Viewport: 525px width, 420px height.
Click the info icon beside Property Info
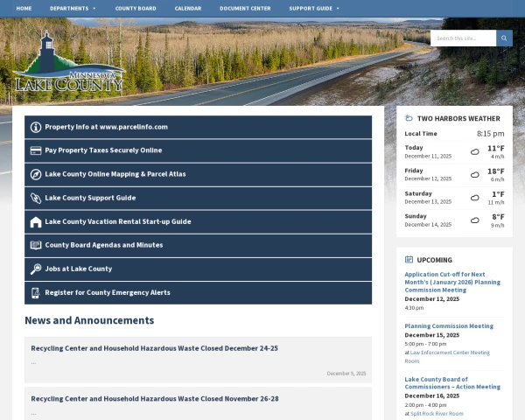pyautogui.click(x=36, y=127)
